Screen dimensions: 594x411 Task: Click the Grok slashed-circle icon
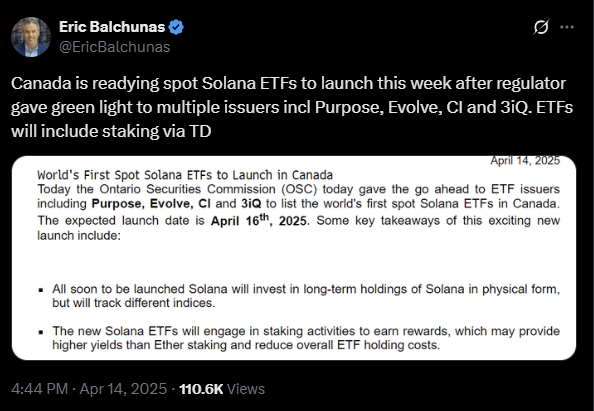[541, 27]
